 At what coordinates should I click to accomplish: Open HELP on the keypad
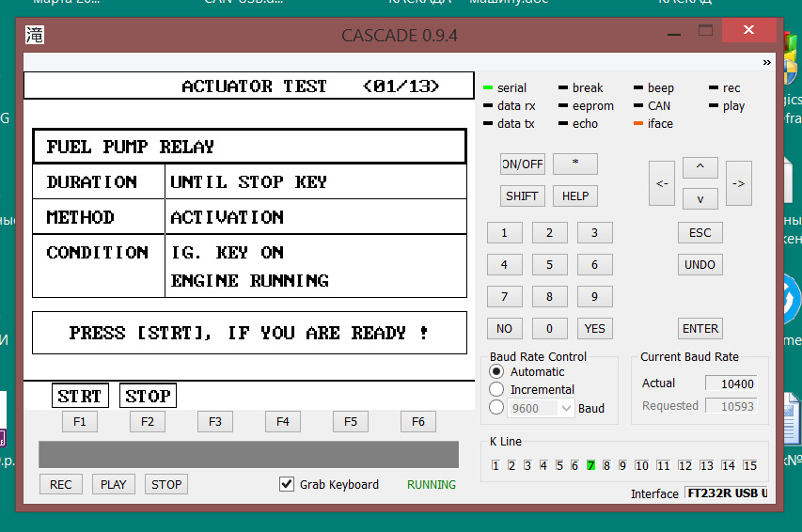coord(575,196)
